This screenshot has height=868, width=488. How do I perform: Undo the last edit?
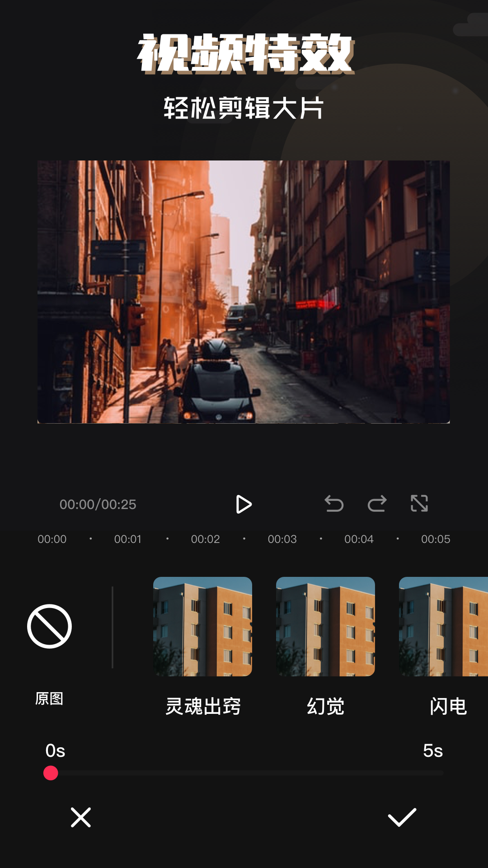334,504
